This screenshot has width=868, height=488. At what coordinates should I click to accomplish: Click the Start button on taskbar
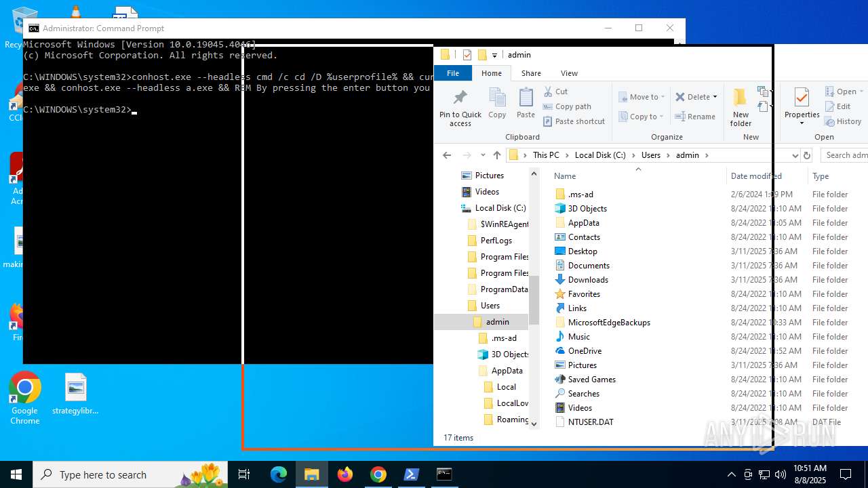16,474
